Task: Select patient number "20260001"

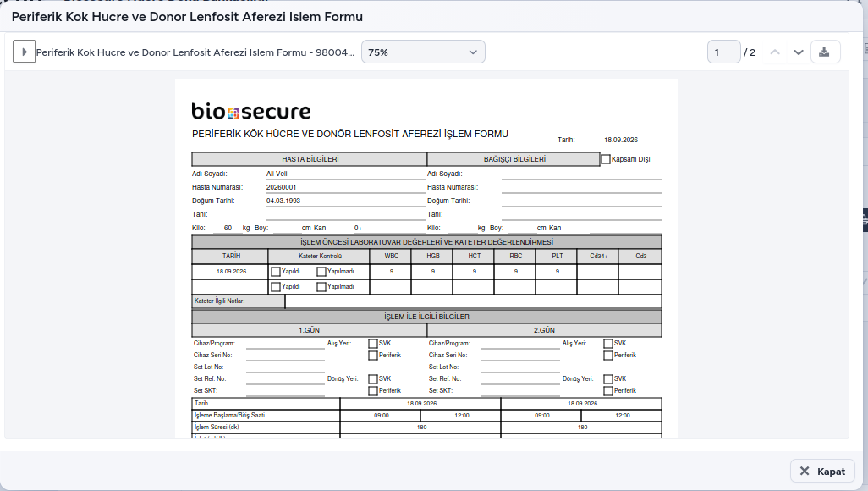Action: (281, 187)
